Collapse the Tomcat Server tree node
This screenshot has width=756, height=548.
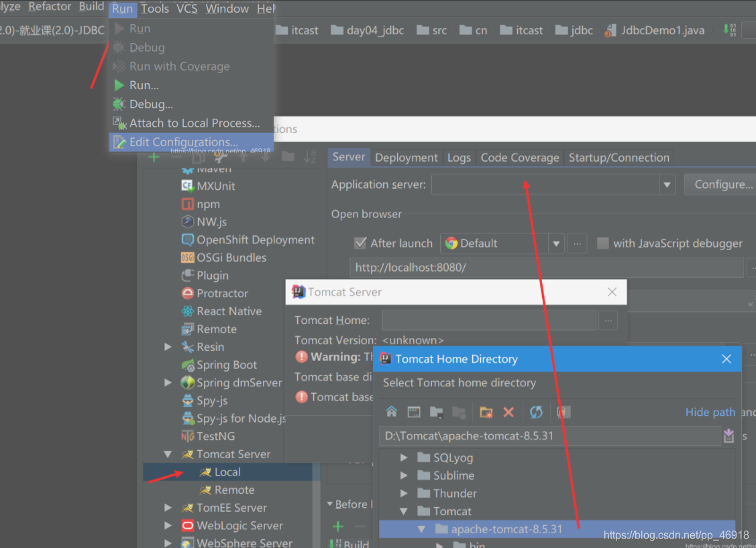click(168, 454)
